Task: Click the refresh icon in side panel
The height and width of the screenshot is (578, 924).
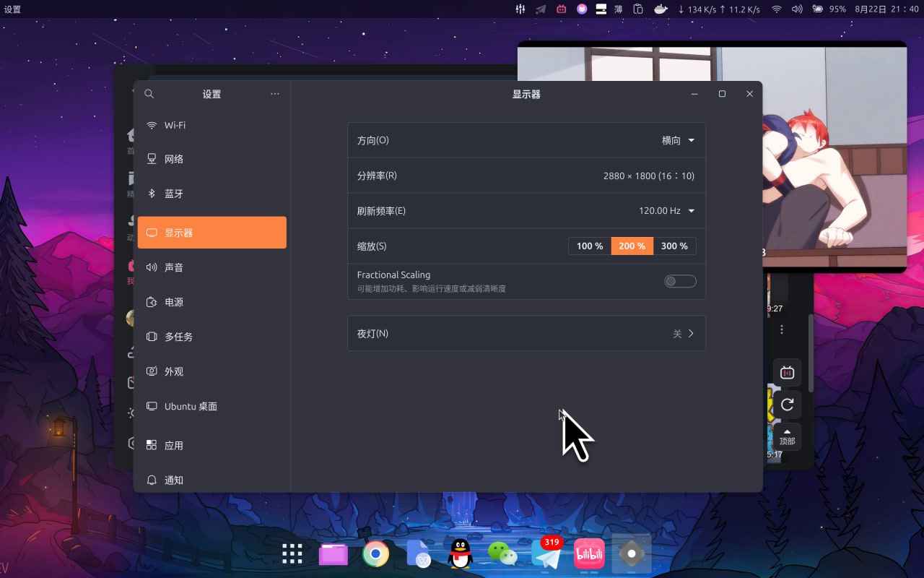Action: [787, 405]
